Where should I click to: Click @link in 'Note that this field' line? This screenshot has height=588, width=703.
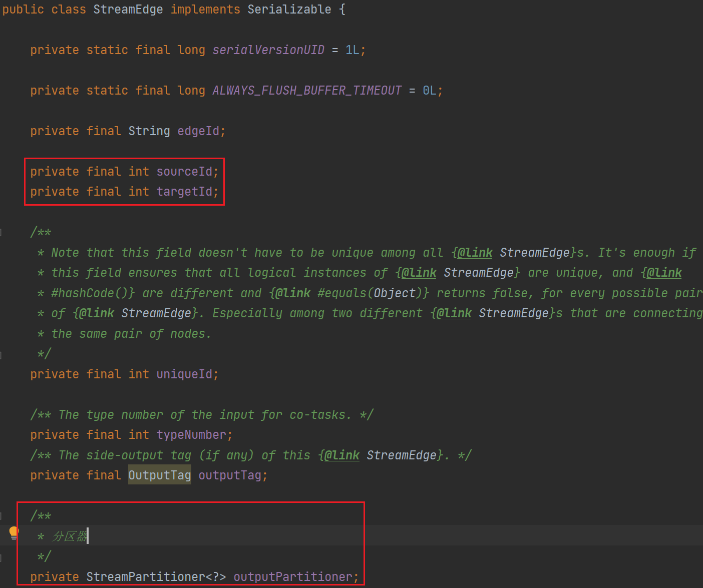coord(475,253)
